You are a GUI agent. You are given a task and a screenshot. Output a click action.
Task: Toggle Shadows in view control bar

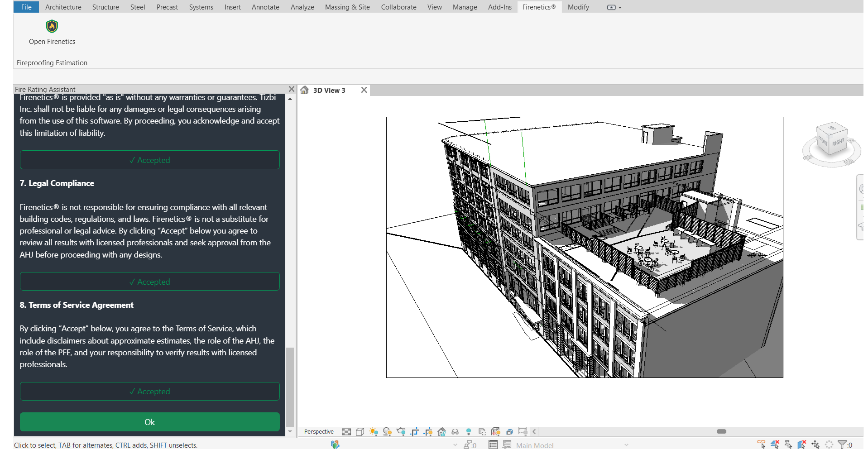tap(387, 432)
